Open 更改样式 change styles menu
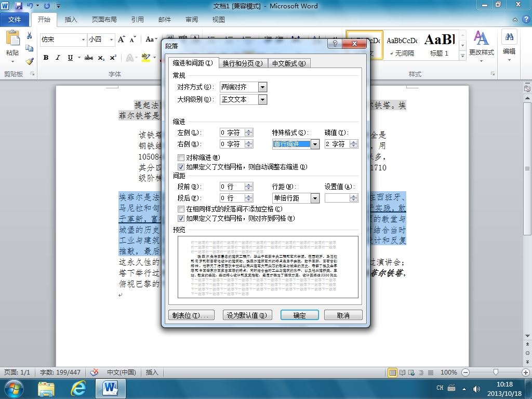This screenshot has width=532, height=399. [x=482, y=46]
